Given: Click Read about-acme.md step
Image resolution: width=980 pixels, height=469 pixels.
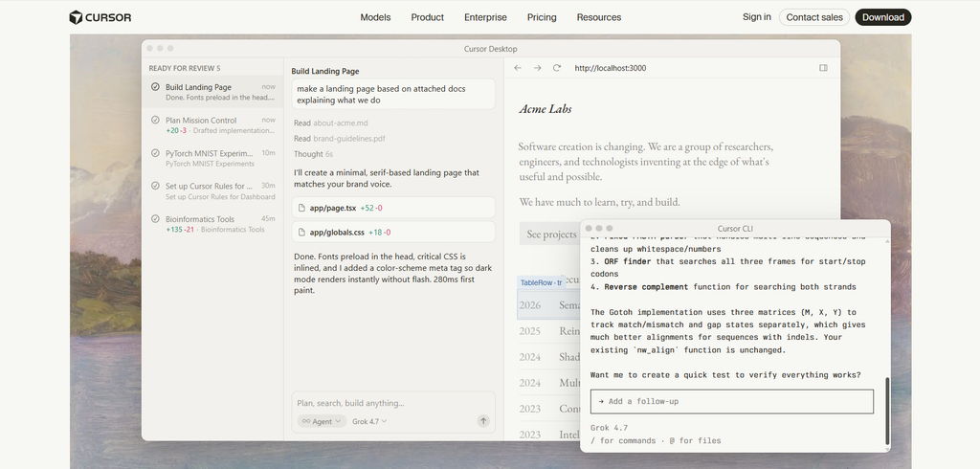Looking at the screenshot, I should (x=330, y=123).
